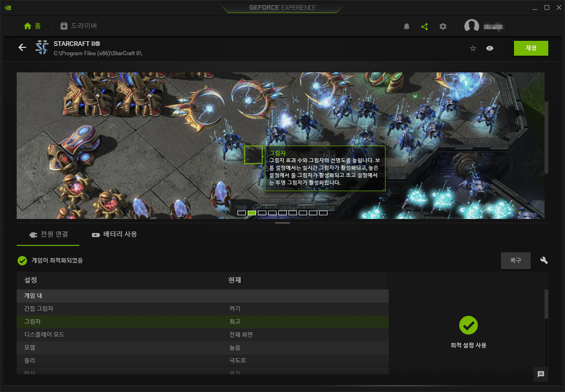565x392 pixels.
Task: Select the second green screenshot indicator
Action: [252, 213]
